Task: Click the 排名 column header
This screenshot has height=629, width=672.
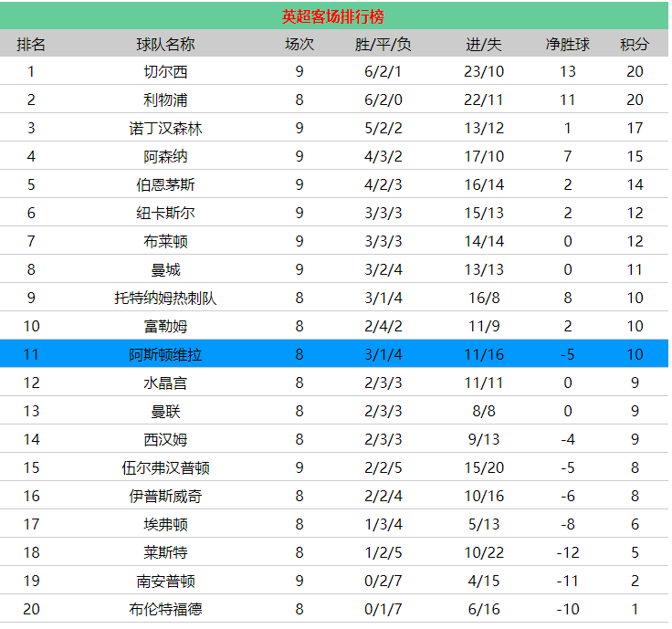Action: tap(31, 44)
